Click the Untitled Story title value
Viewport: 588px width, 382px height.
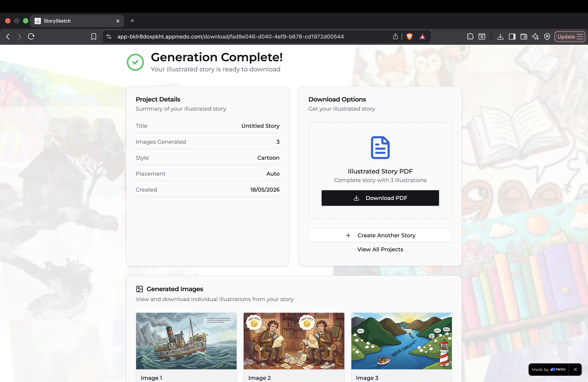260,126
